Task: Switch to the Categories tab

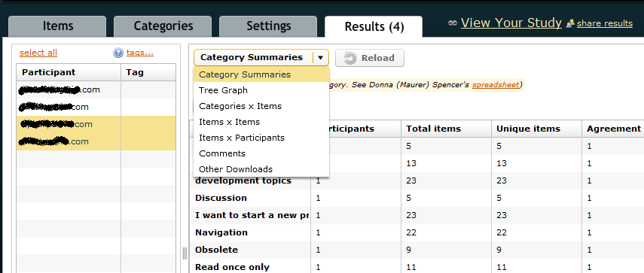Action: tap(163, 26)
